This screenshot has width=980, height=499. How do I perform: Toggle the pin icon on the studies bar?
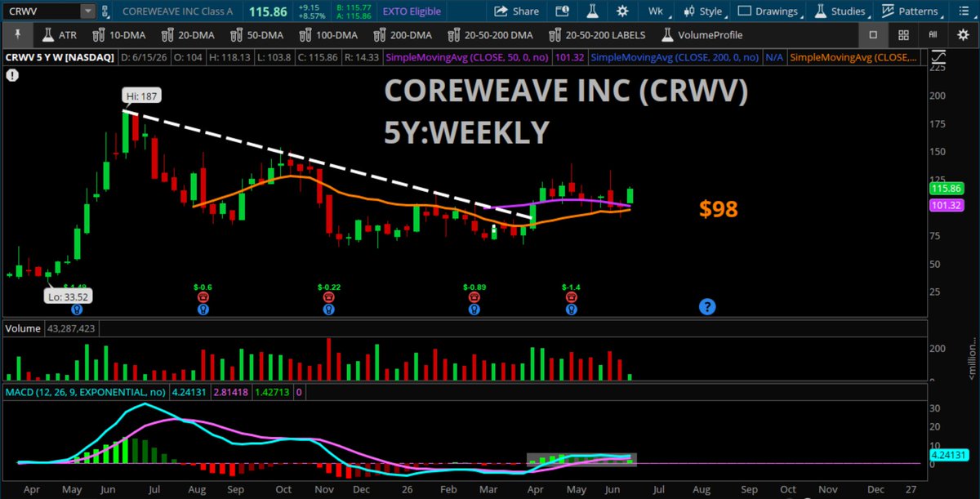(18, 35)
